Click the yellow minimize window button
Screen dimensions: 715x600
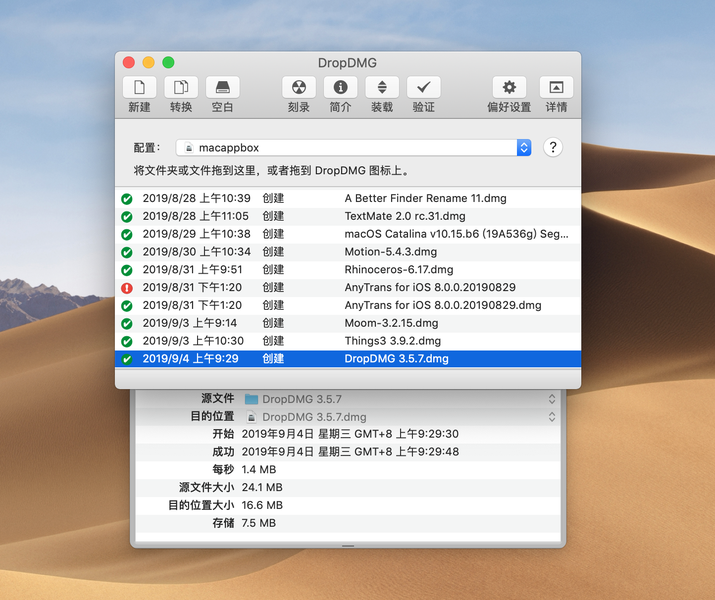149,62
